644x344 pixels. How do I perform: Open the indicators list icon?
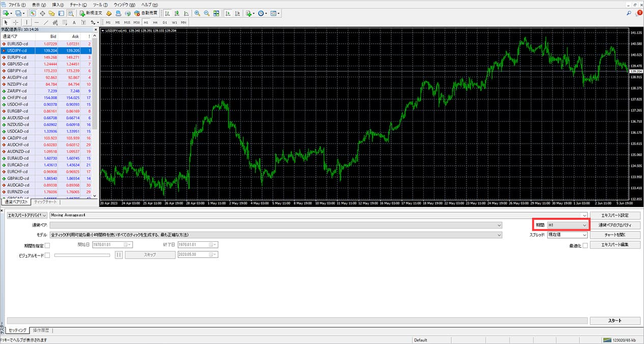(249, 13)
